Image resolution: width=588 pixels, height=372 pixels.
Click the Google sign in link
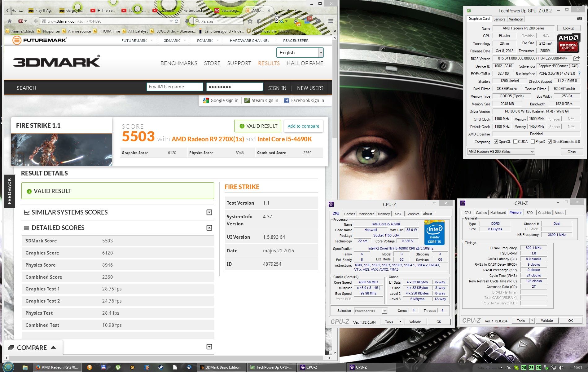pos(221,100)
